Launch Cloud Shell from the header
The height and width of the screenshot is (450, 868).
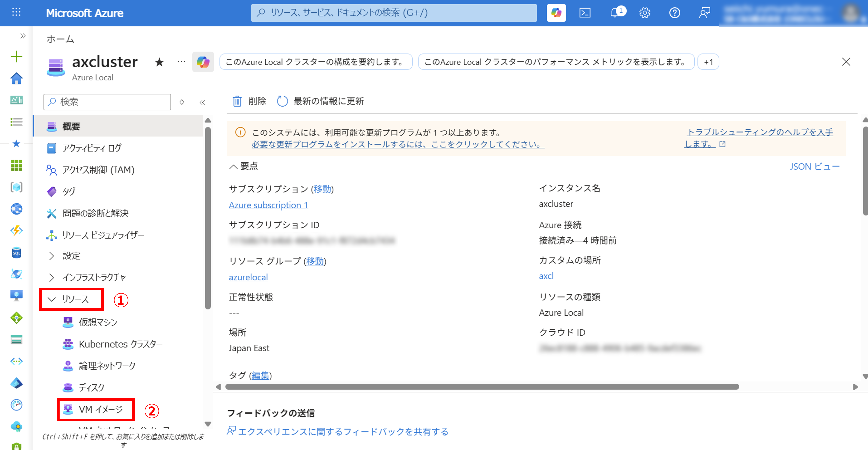tap(585, 13)
